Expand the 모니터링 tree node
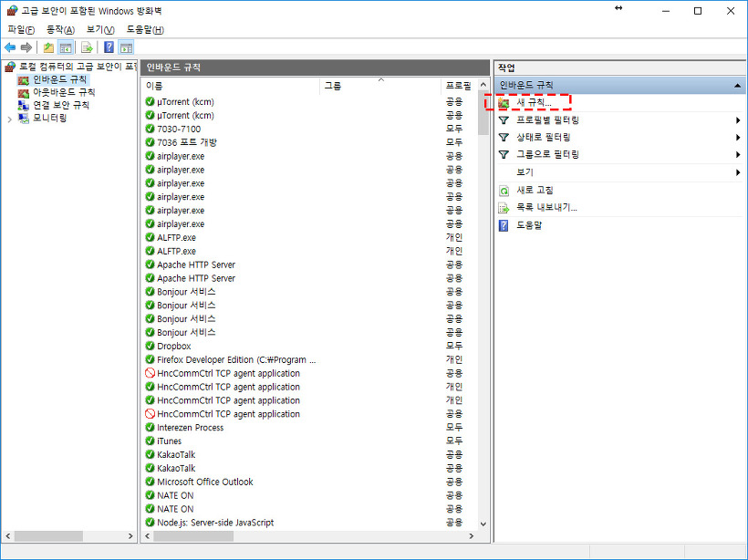 click(x=9, y=119)
